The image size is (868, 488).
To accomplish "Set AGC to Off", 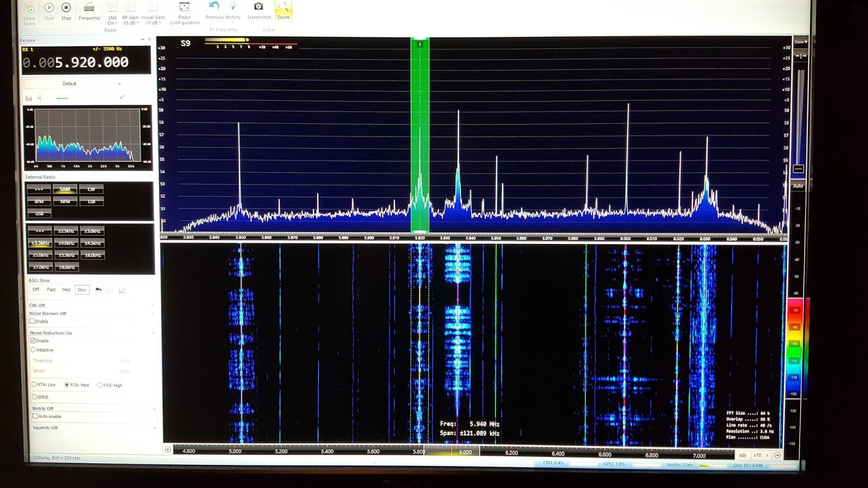I will (x=36, y=290).
